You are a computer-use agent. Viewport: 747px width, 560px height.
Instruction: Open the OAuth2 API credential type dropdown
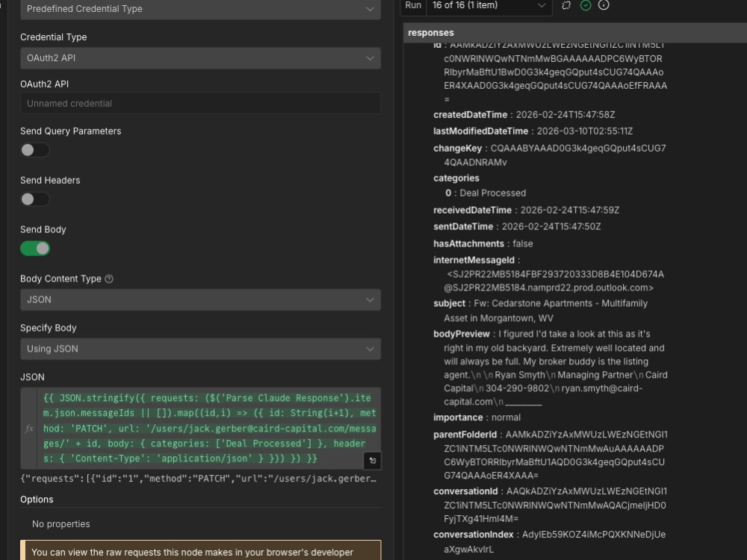(x=200, y=58)
